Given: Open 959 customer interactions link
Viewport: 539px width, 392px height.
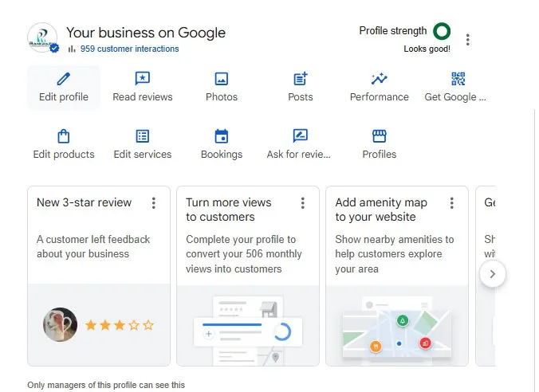Looking at the screenshot, I should 130,49.
